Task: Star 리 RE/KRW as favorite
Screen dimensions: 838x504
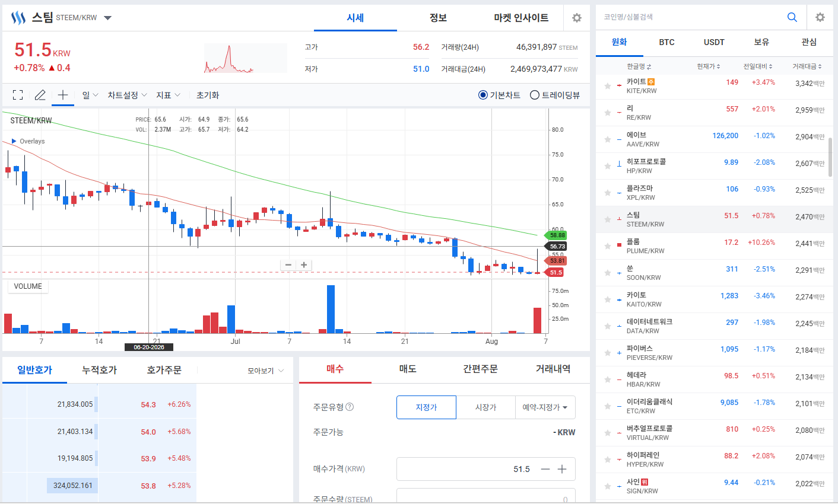Action: 608,113
